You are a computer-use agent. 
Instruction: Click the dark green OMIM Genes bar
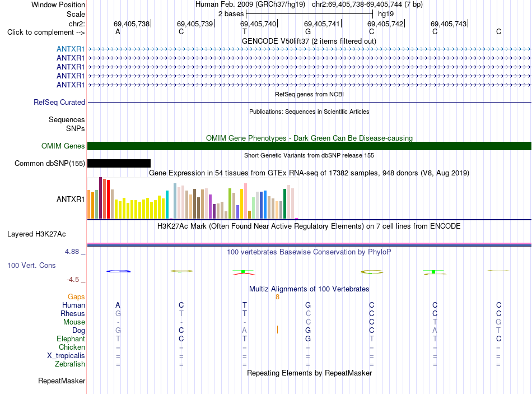(x=309, y=146)
